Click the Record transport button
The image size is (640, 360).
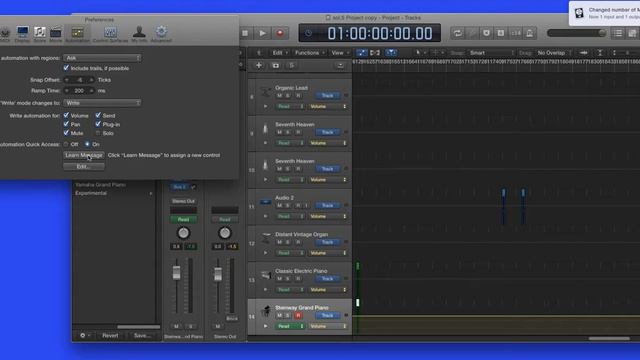click(x=280, y=33)
